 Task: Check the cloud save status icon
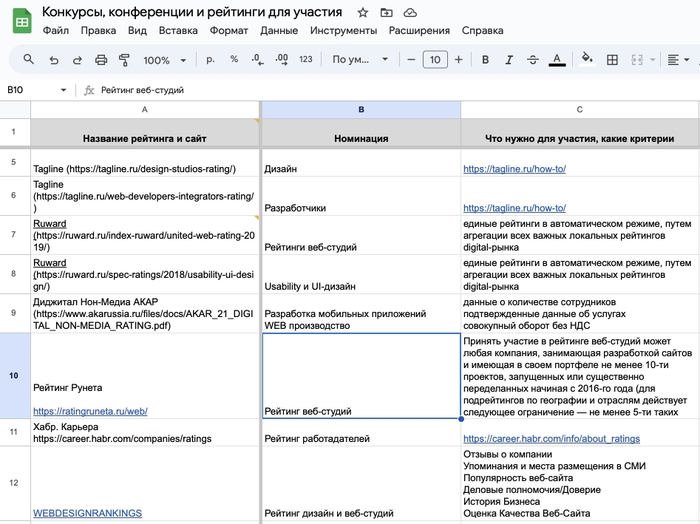pyautogui.click(x=410, y=12)
